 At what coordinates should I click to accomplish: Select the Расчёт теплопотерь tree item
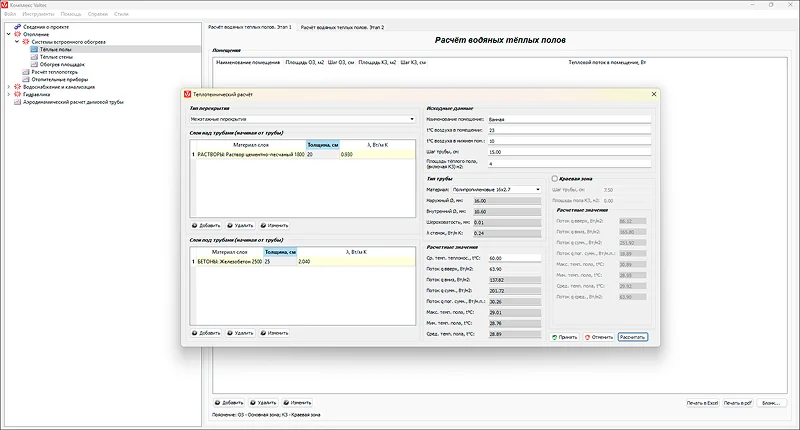[55, 72]
